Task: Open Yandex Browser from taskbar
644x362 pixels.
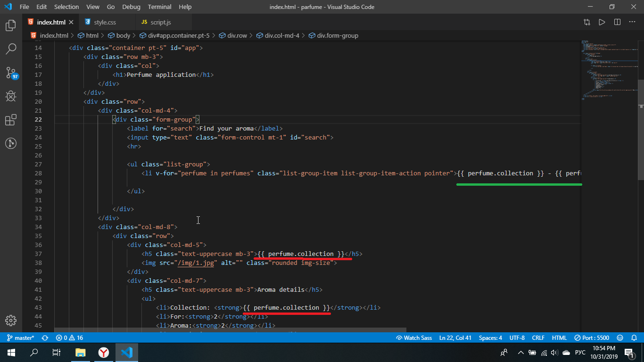Action: (x=104, y=352)
